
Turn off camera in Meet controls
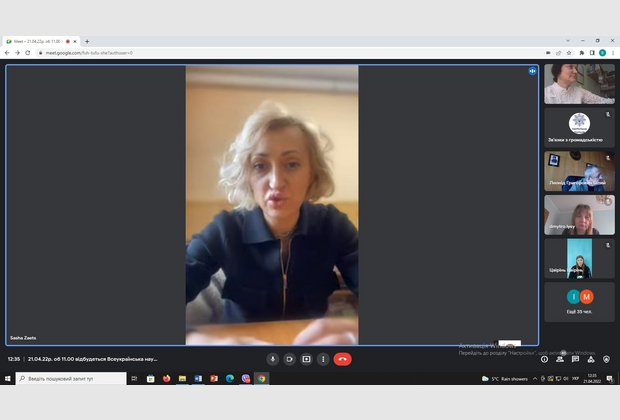289,359
